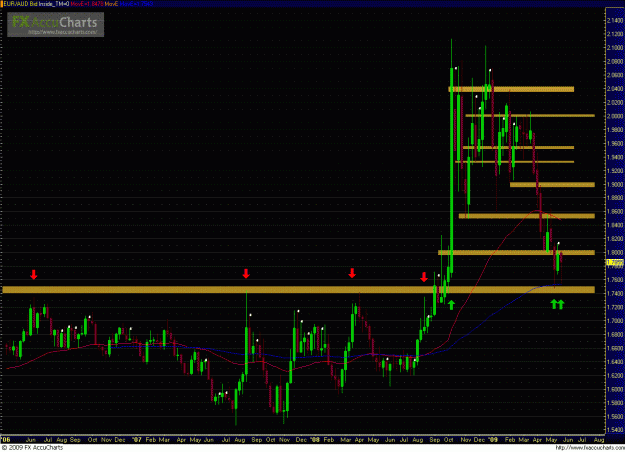This screenshot has width=625, height=452.
Task: Click the '09 year label on the time axis
Action: [x=493, y=440]
